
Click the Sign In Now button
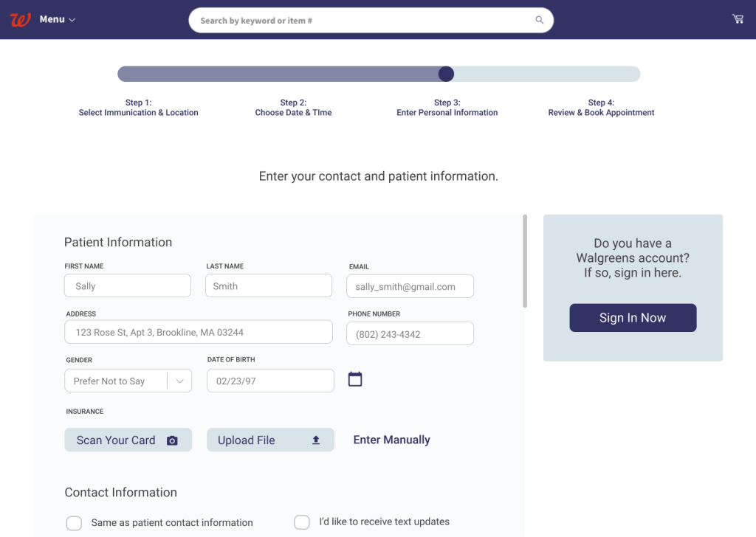633,318
